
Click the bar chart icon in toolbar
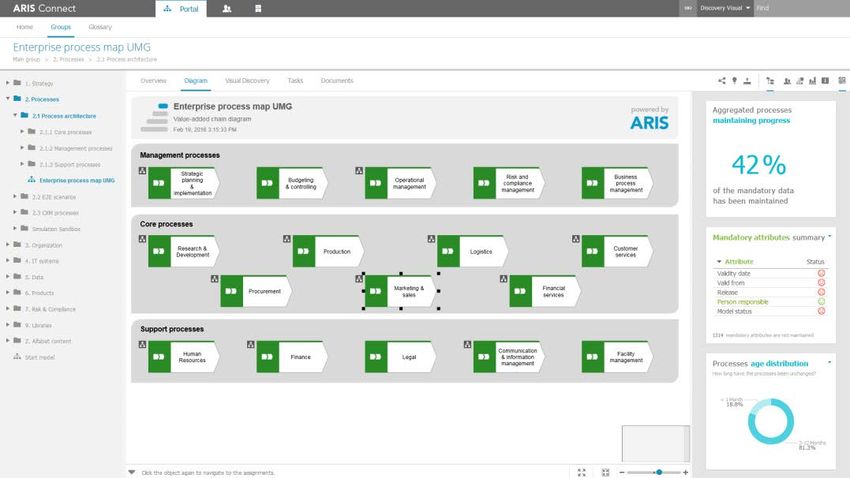[812, 81]
